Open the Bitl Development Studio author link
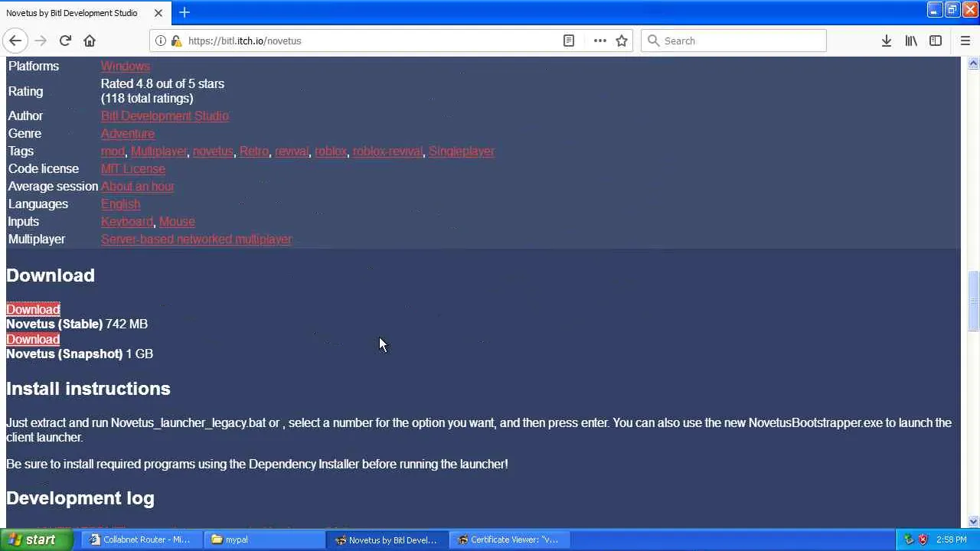Image resolution: width=980 pixels, height=551 pixels. click(x=165, y=116)
